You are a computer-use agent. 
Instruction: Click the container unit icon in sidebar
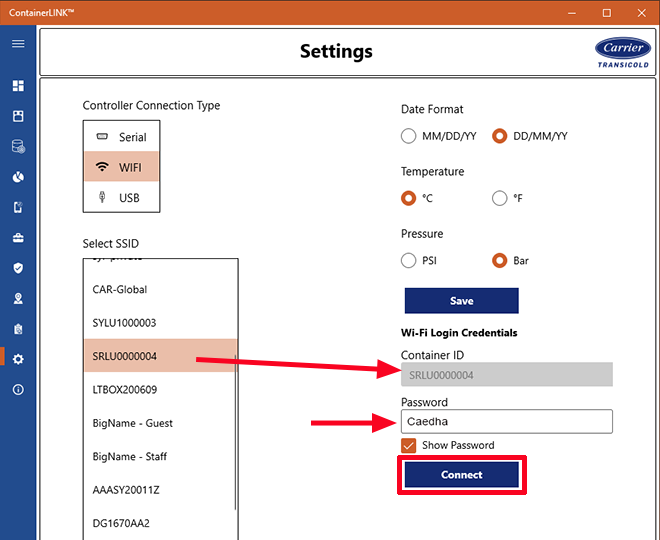click(x=18, y=116)
